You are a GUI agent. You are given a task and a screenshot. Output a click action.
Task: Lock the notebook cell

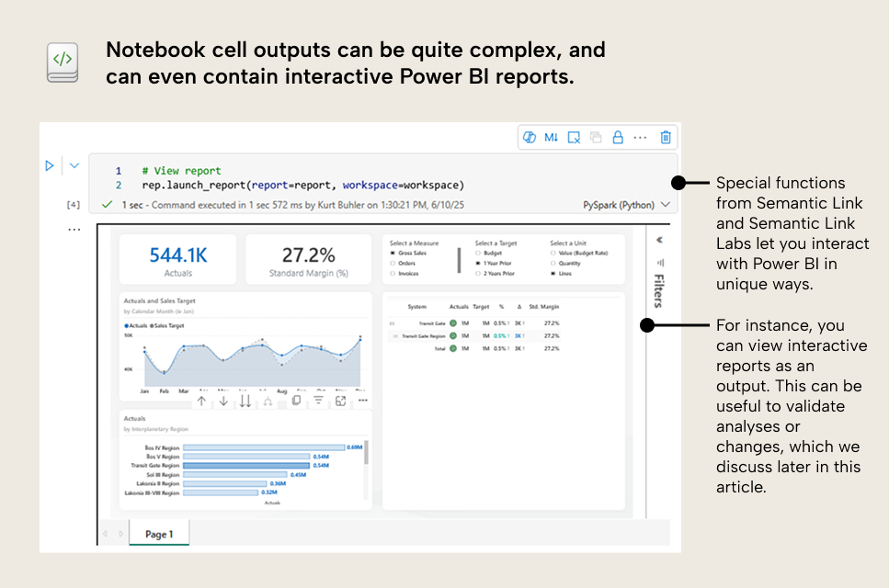click(618, 137)
